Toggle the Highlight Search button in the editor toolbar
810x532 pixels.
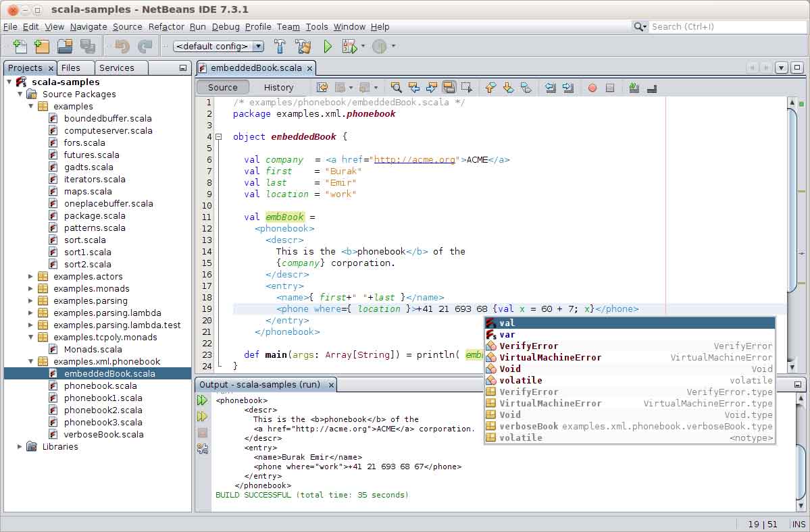(x=449, y=88)
